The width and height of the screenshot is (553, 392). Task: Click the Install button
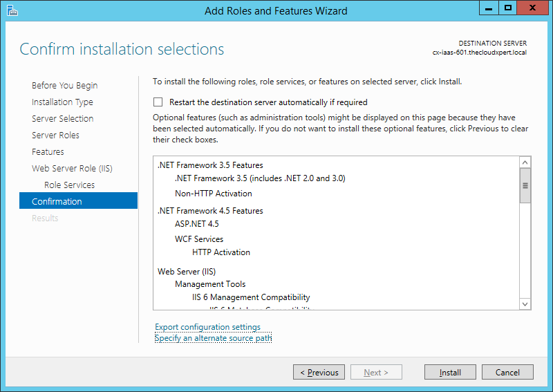click(x=450, y=372)
